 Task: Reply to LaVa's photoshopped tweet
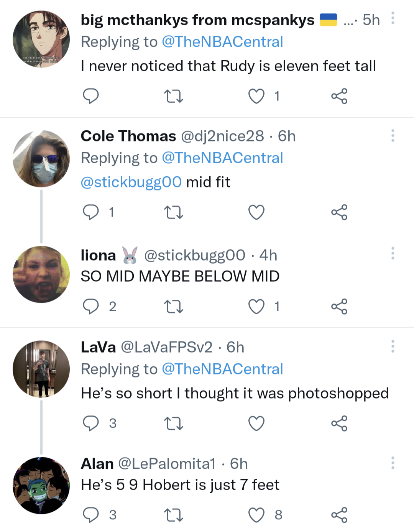(91, 424)
